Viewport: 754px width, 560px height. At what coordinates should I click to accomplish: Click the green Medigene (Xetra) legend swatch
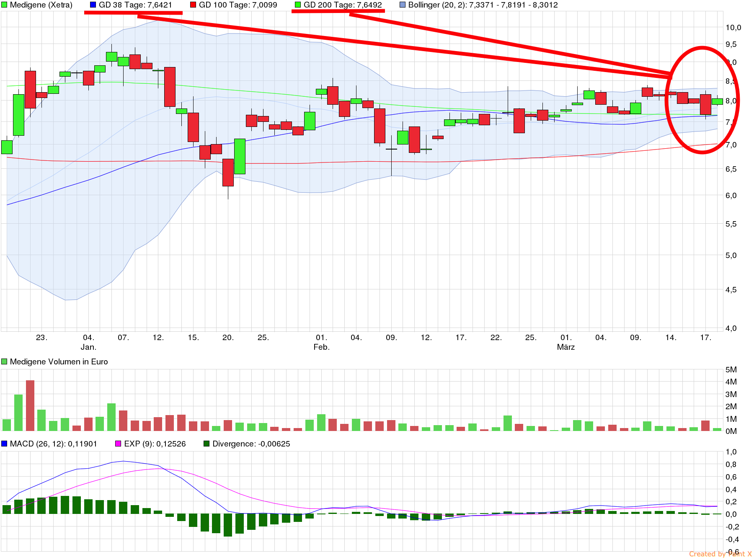click(x=4, y=5)
